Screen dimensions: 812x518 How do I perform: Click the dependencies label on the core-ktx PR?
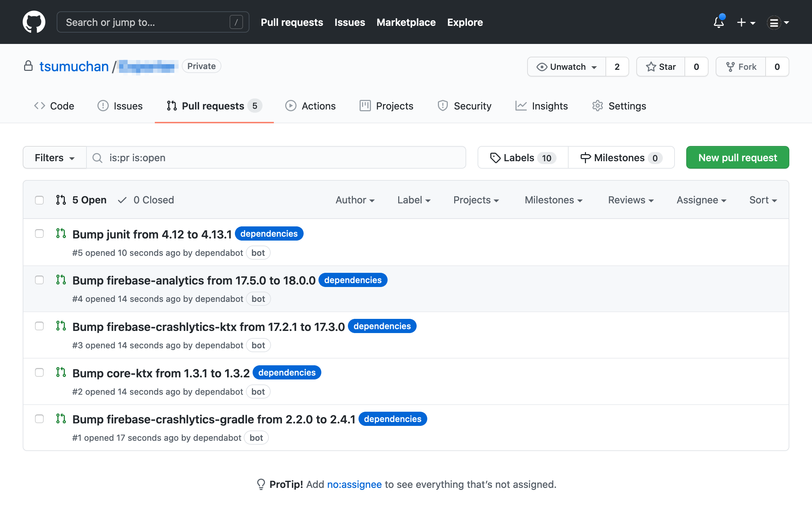coord(287,372)
